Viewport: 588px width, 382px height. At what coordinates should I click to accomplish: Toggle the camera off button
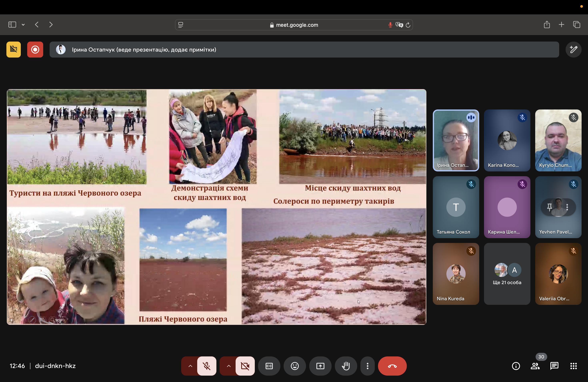245,366
